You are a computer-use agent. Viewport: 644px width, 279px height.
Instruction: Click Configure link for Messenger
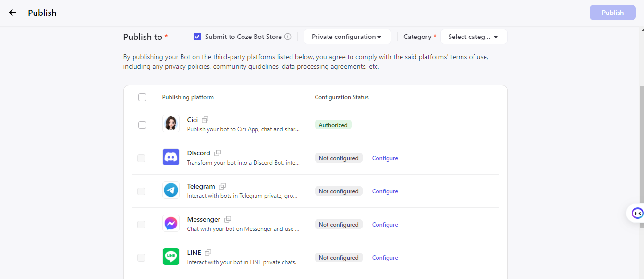(x=385, y=225)
